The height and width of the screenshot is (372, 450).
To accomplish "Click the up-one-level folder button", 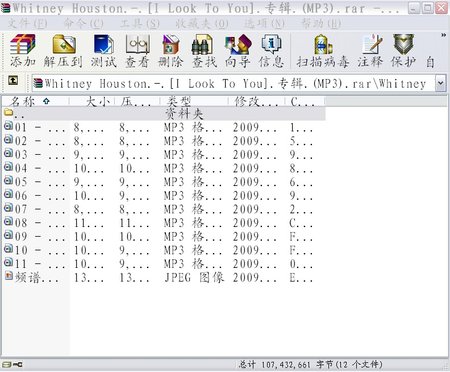I will point(13,80).
